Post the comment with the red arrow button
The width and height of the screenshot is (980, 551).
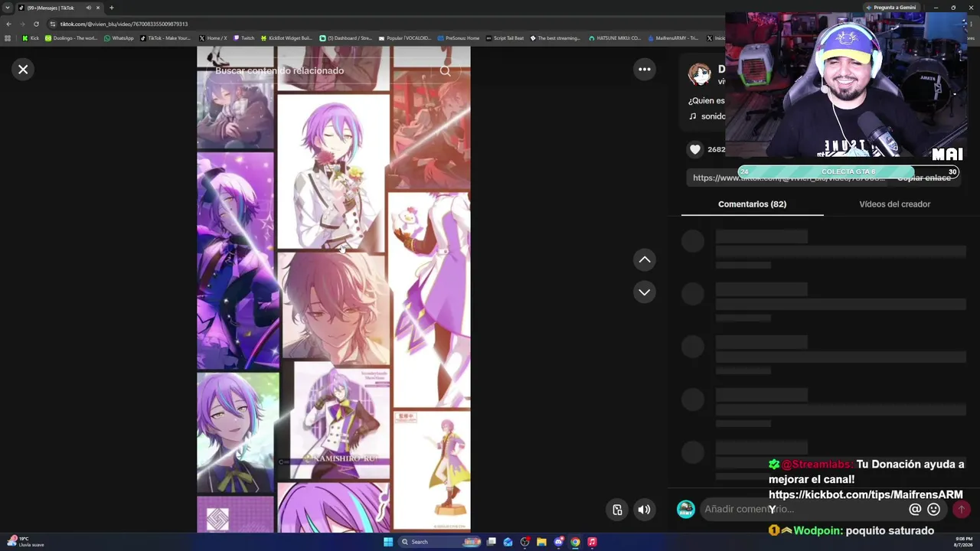pos(962,509)
